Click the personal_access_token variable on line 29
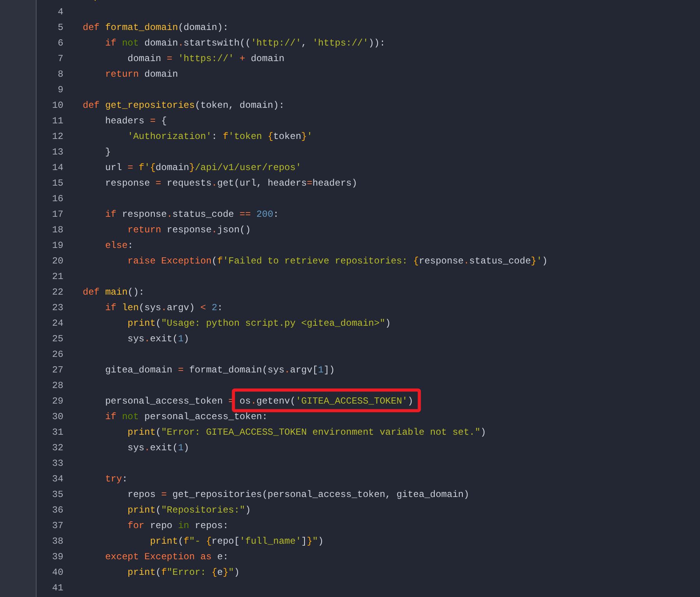The height and width of the screenshot is (597, 700). 164,401
